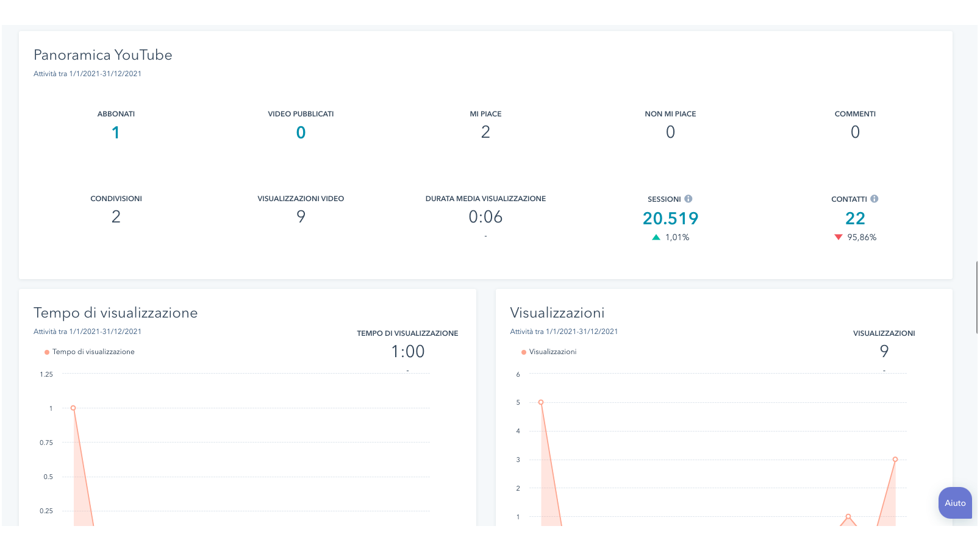Click the info icon beside Sessioni

tap(688, 199)
